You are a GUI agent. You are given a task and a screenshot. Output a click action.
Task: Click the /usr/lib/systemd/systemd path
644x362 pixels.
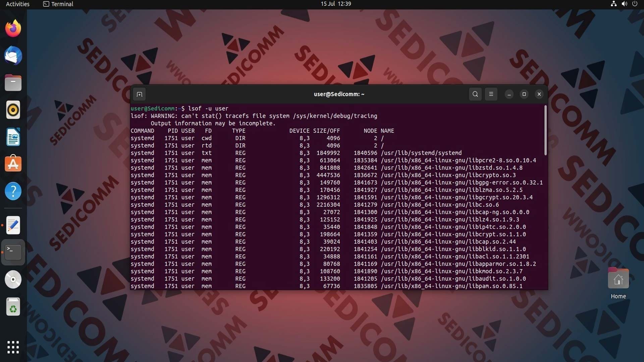click(421, 153)
